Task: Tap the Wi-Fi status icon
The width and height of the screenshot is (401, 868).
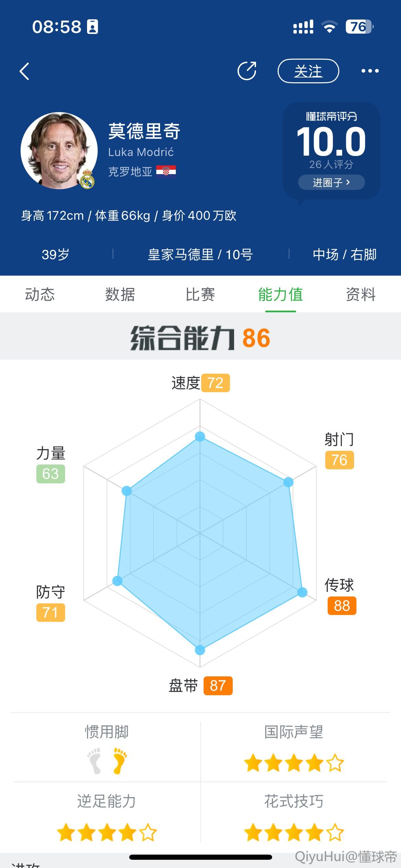Action: (329, 26)
